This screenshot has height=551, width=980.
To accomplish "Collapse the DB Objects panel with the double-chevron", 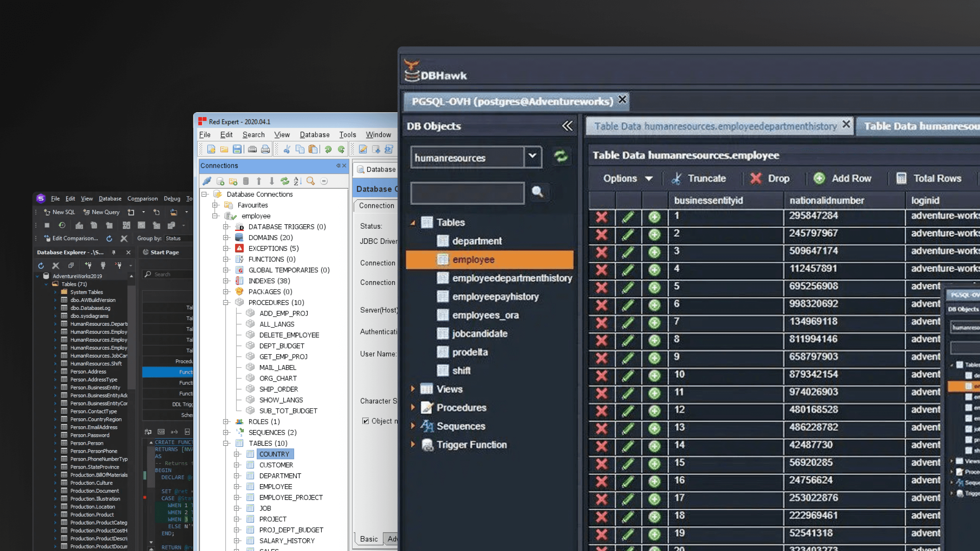I will 567,126.
